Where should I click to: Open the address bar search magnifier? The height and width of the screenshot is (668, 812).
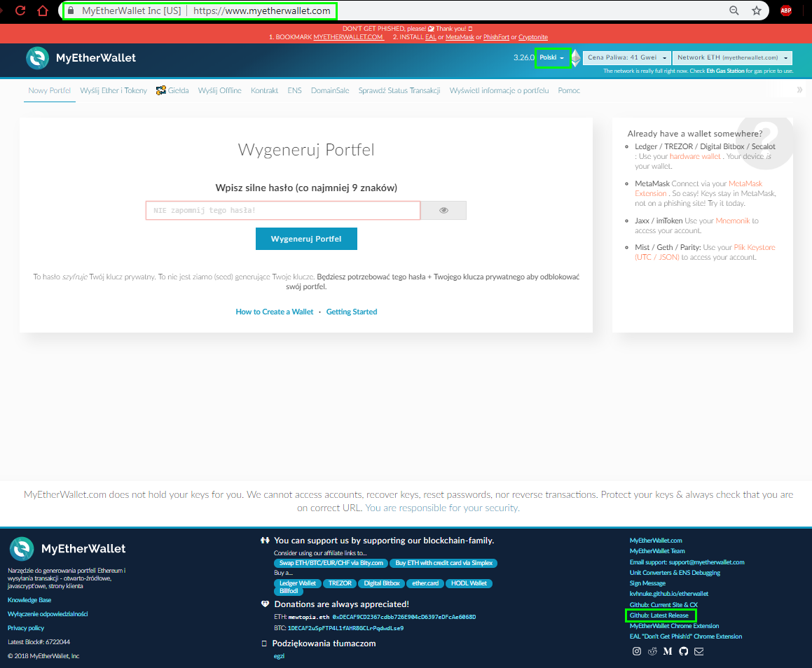[x=734, y=11]
